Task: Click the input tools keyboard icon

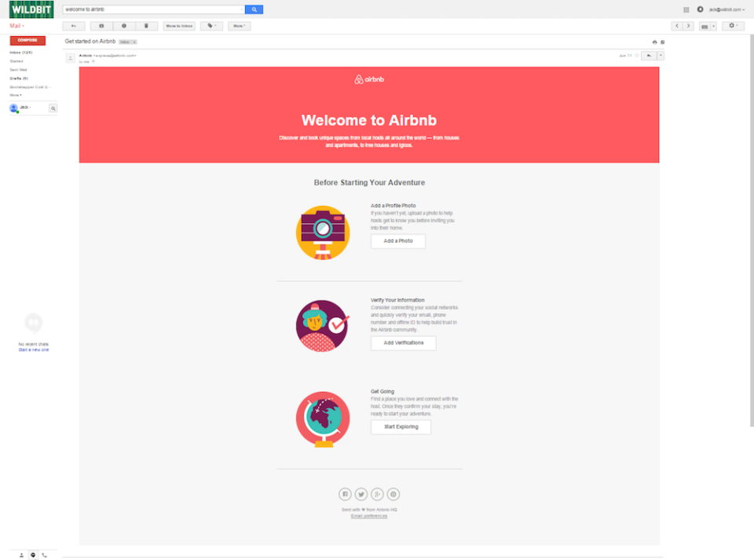Action: click(x=705, y=27)
